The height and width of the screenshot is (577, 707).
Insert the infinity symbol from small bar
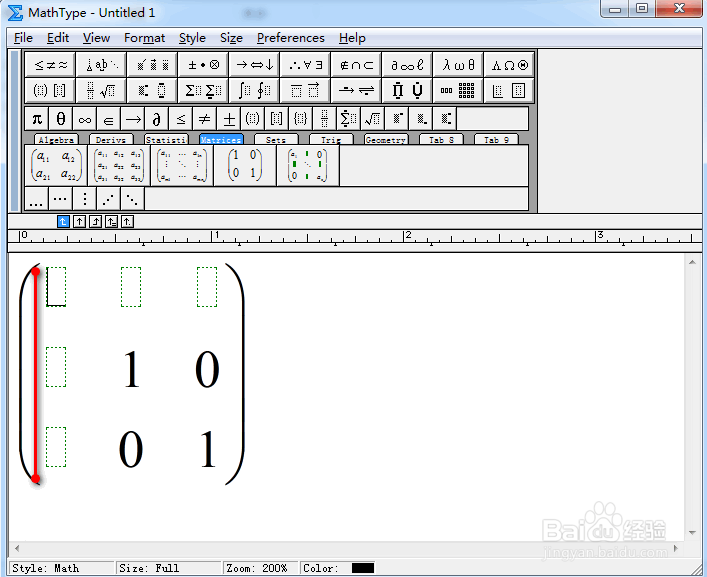pos(85,119)
